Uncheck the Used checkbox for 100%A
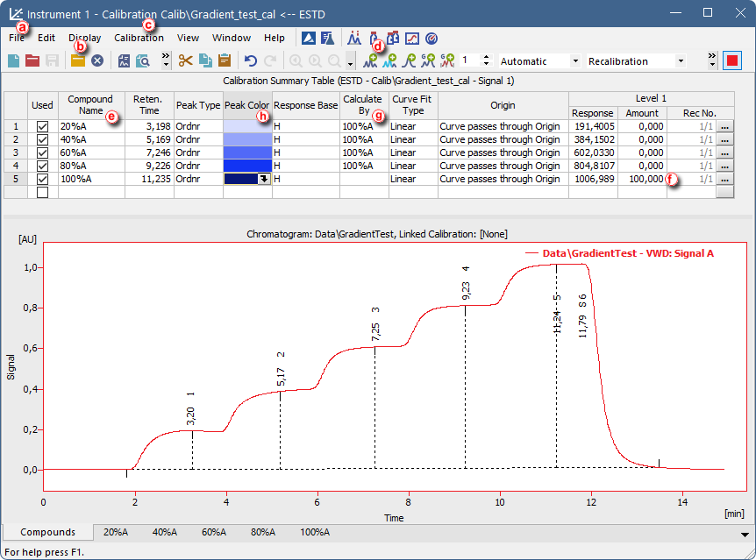This screenshot has height=560, width=756. [43, 179]
